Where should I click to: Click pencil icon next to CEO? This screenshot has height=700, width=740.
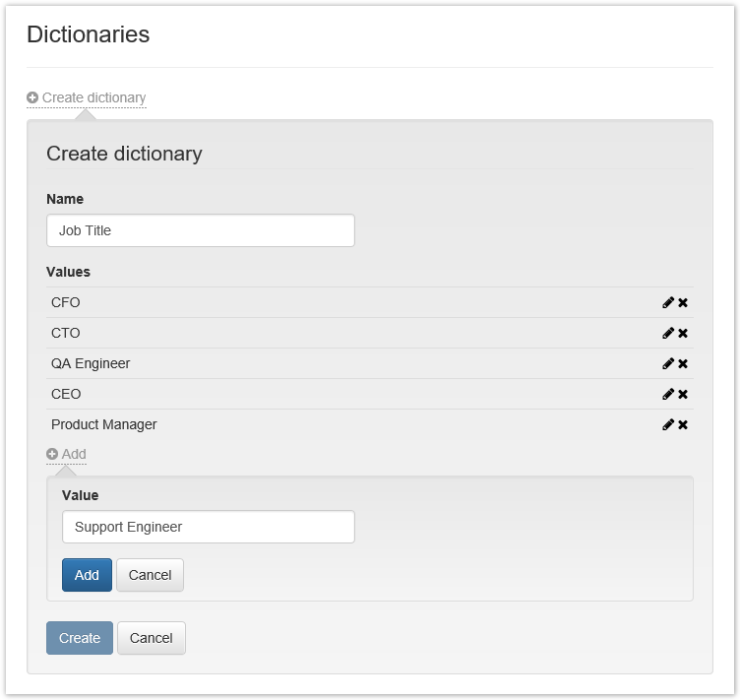coord(668,395)
